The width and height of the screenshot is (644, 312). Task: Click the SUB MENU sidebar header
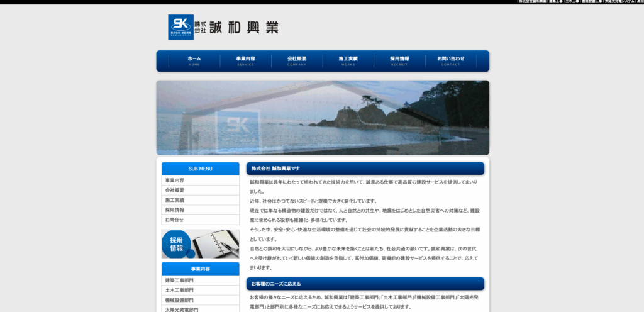click(x=201, y=169)
